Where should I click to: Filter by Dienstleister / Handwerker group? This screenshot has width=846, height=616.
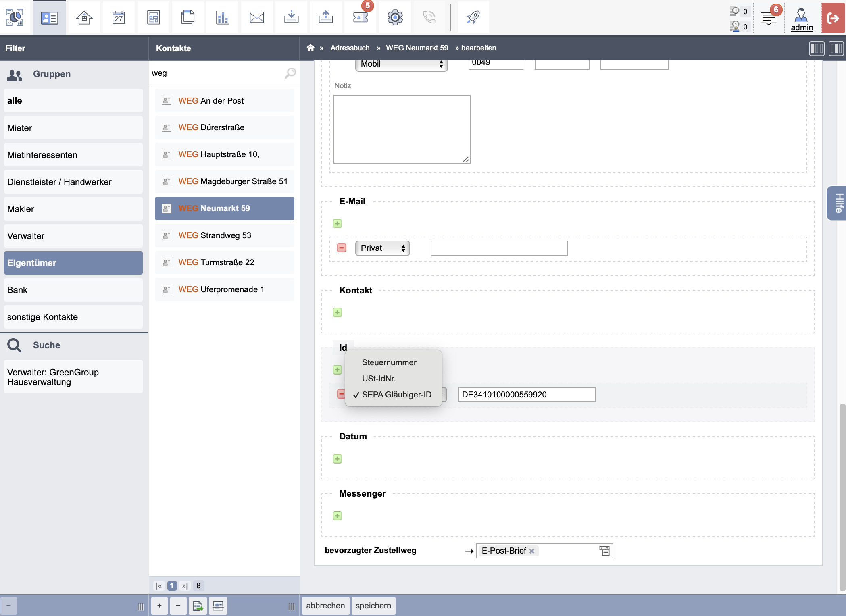point(73,182)
